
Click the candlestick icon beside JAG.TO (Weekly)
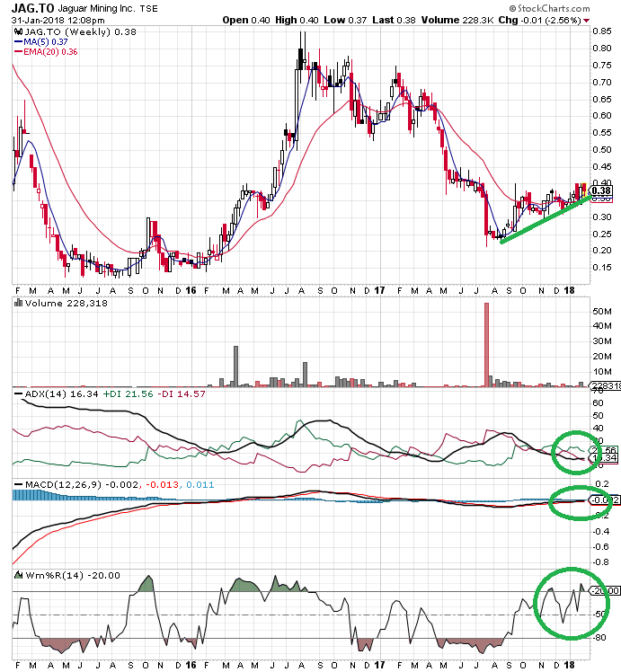coord(19,31)
